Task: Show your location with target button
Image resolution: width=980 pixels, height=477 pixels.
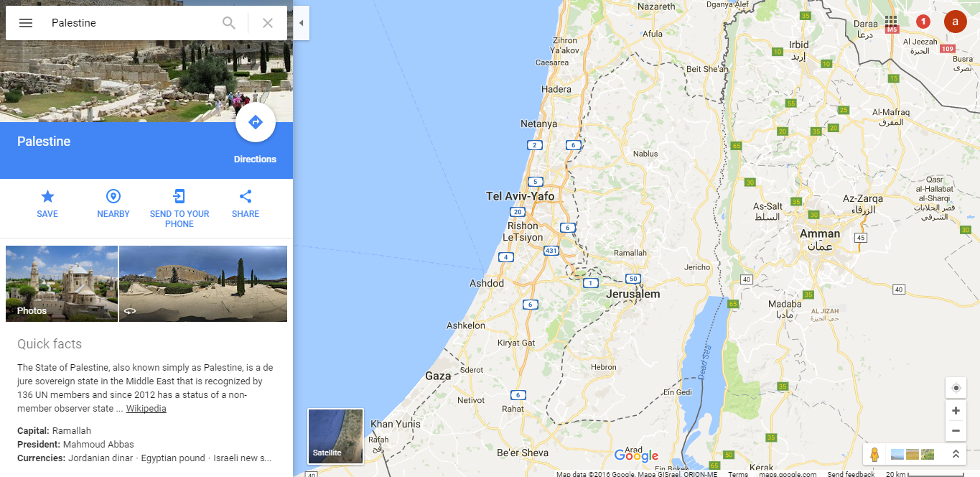Action: click(x=956, y=388)
